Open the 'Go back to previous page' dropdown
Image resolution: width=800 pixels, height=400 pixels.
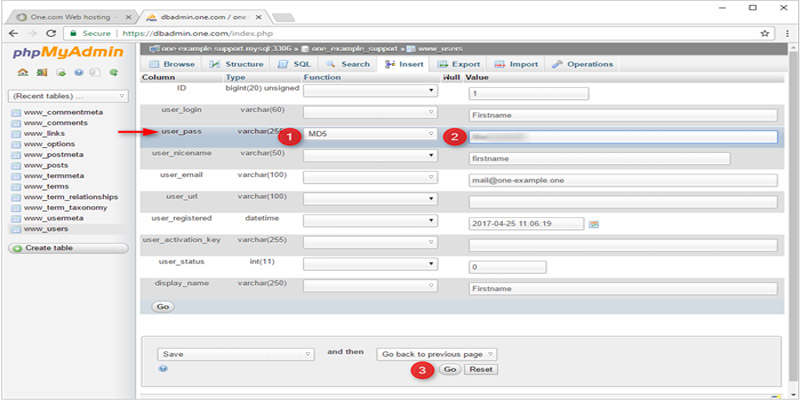point(438,353)
